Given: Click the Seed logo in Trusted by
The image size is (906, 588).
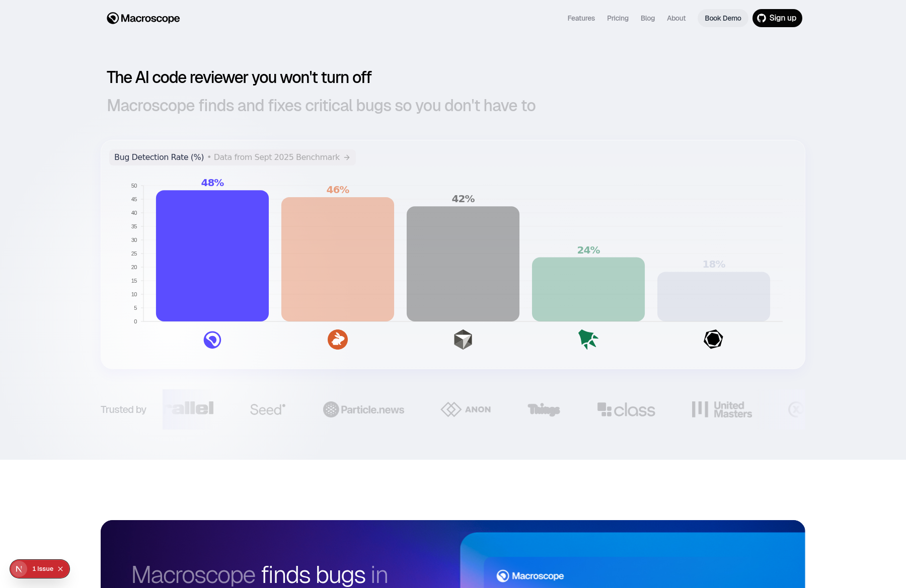Looking at the screenshot, I should pos(268,409).
